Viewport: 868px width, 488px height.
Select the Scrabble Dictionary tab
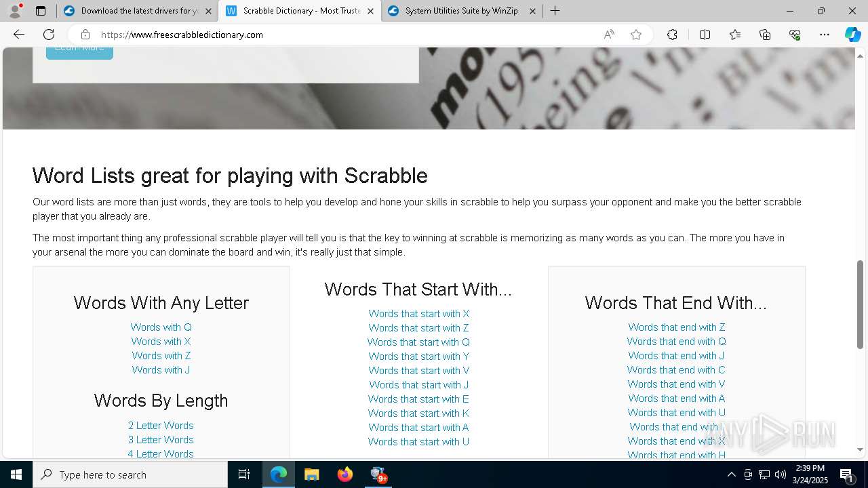coord(299,11)
